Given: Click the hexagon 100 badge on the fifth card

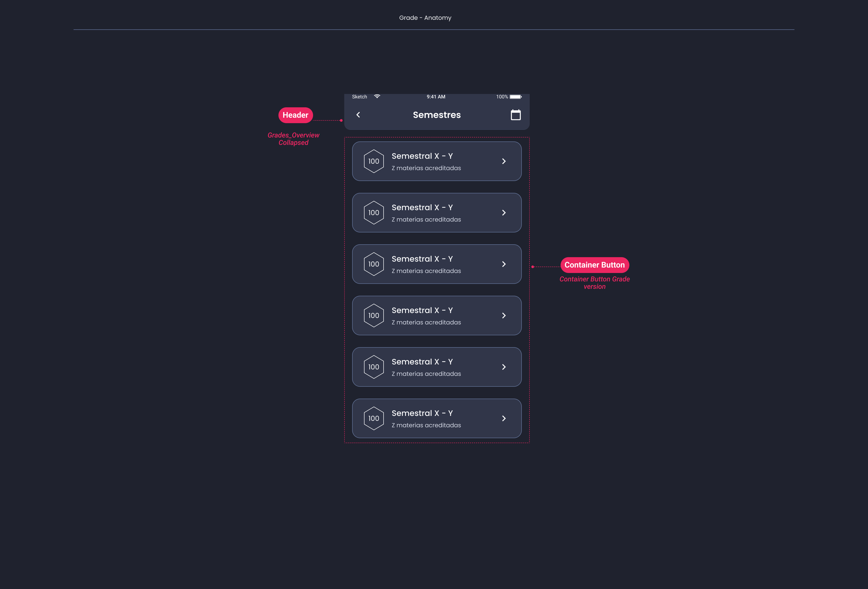Looking at the screenshot, I should click(x=373, y=367).
